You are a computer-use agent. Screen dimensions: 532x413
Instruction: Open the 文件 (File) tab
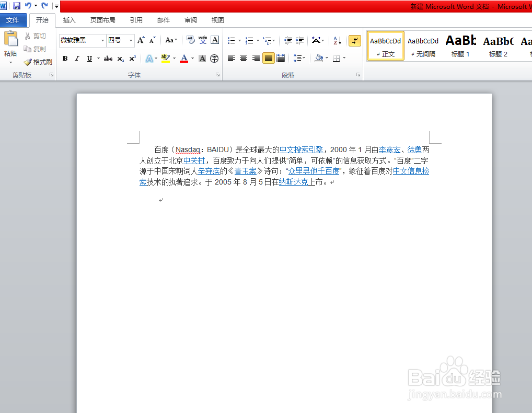[x=13, y=20]
